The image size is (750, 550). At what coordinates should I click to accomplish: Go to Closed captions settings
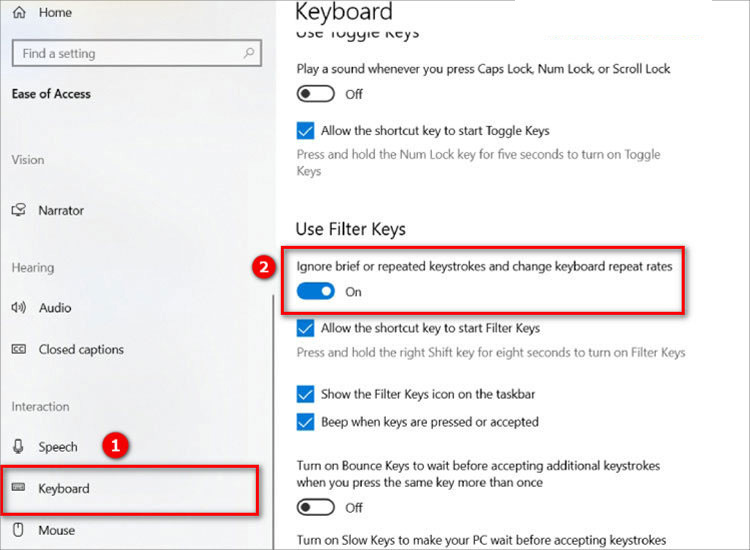click(x=81, y=350)
